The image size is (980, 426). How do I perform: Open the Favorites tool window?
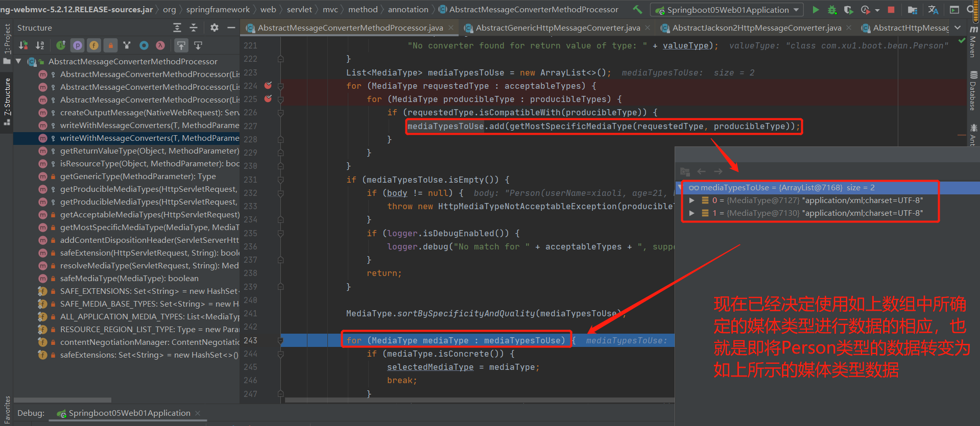pyautogui.click(x=7, y=409)
